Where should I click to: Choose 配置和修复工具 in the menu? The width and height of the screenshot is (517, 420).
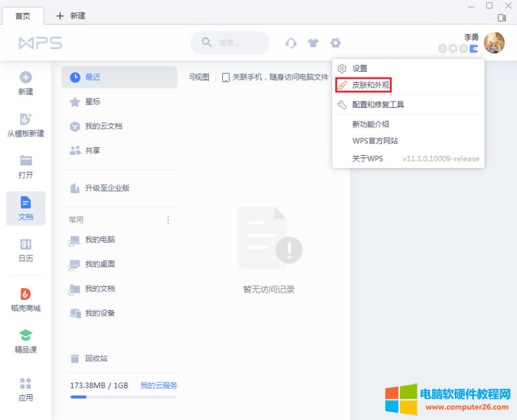point(408,105)
